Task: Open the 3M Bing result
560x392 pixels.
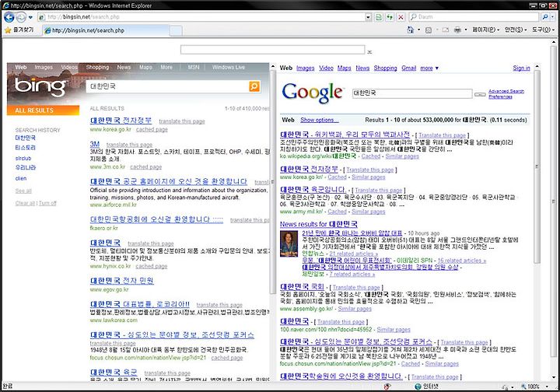Action: [x=95, y=144]
